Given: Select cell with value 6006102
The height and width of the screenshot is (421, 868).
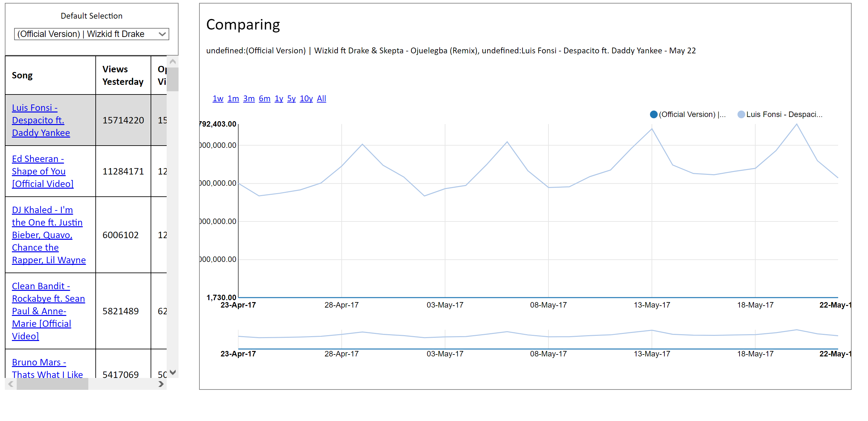Looking at the screenshot, I should tap(123, 235).
